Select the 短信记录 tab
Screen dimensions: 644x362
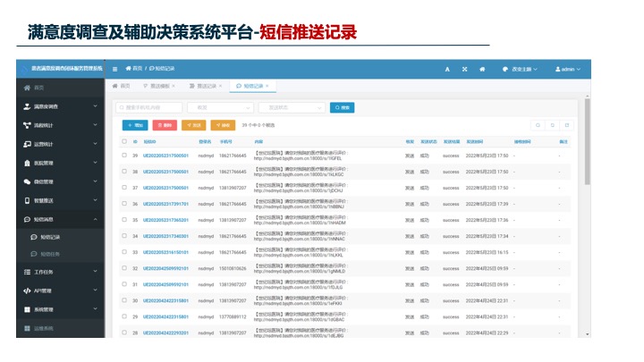coord(250,86)
